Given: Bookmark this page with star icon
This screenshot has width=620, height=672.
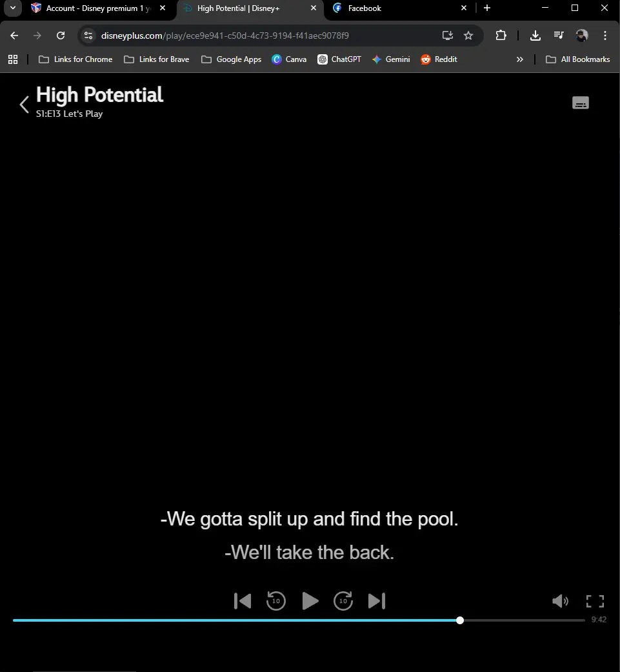Looking at the screenshot, I should pos(468,36).
